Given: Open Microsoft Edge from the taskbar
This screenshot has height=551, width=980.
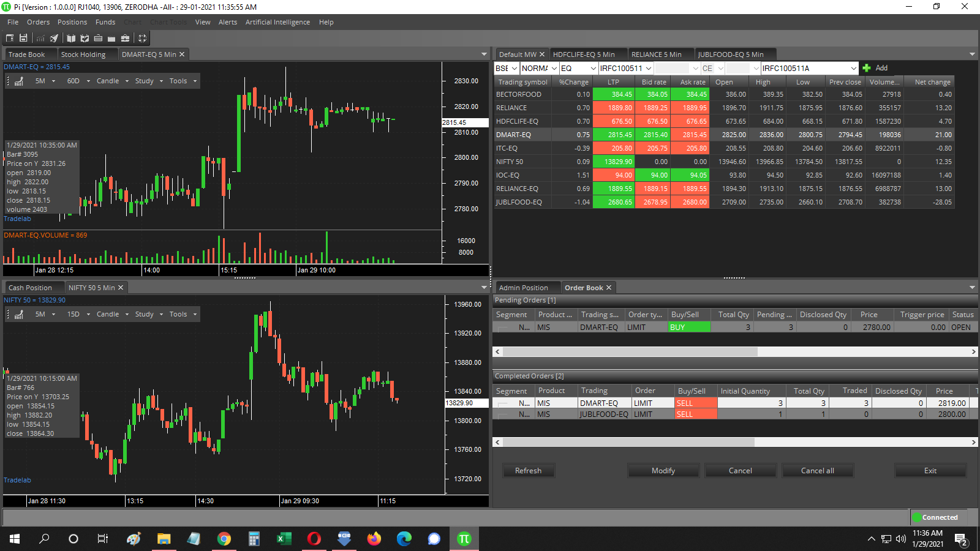Looking at the screenshot, I should pos(404,539).
